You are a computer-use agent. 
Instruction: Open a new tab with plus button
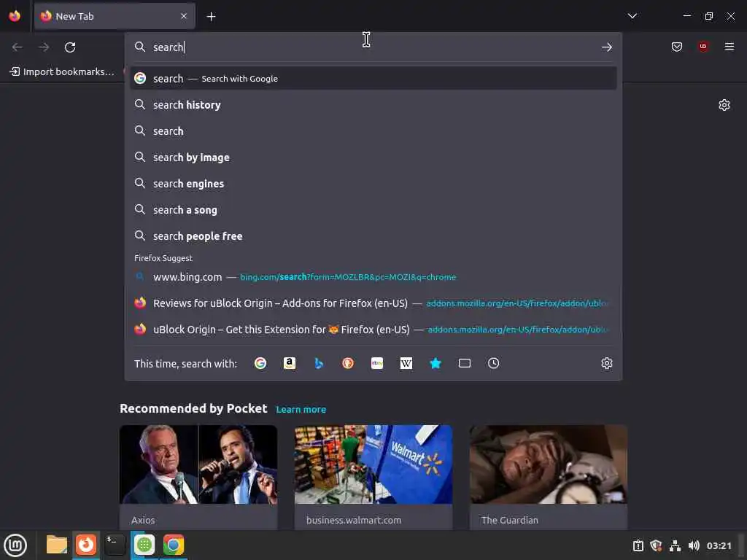pos(211,17)
